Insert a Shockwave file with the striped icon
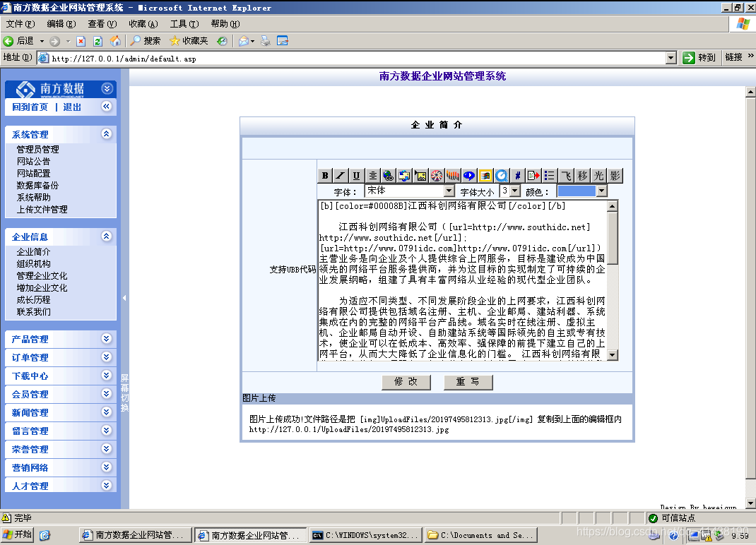Screen dimensions: 756x545 tap(453, 176)
